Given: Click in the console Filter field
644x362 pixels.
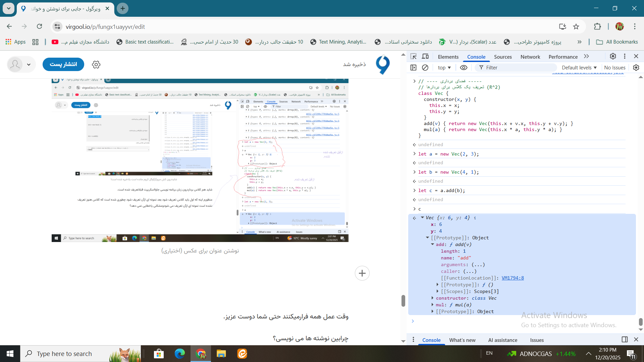Looking at the screenshot, I should pyautogui.click(x=517, y=67).
